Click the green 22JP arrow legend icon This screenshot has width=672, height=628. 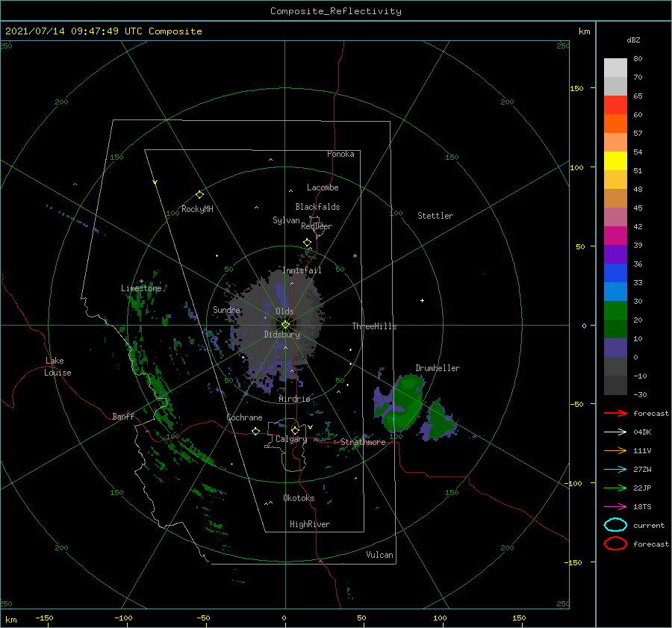(615, 488)
